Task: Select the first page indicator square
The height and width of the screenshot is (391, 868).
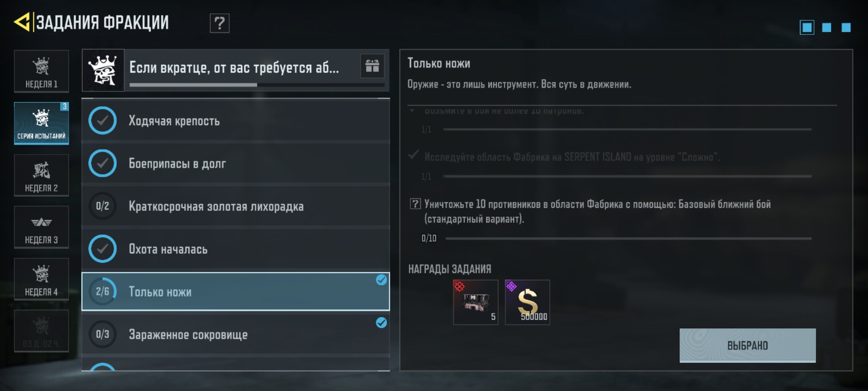Action: tap(807, 28)
